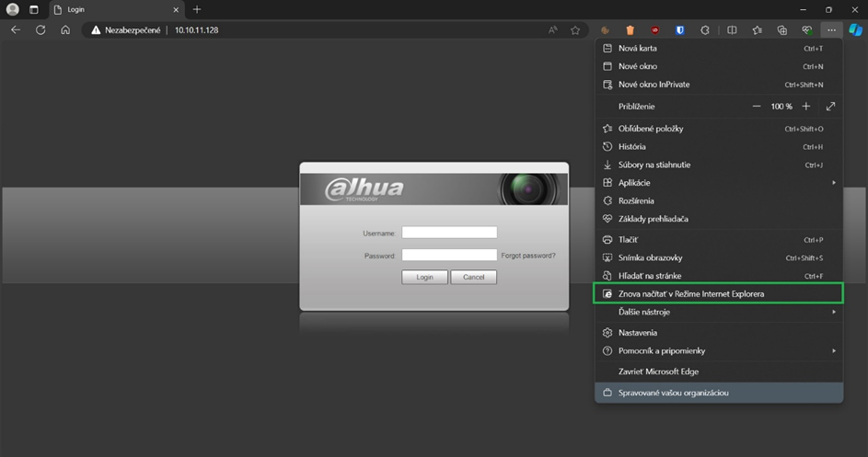Toggle split screen view icon
The height and width of the screenshot is (457, 868).
(x=732, y=29)
